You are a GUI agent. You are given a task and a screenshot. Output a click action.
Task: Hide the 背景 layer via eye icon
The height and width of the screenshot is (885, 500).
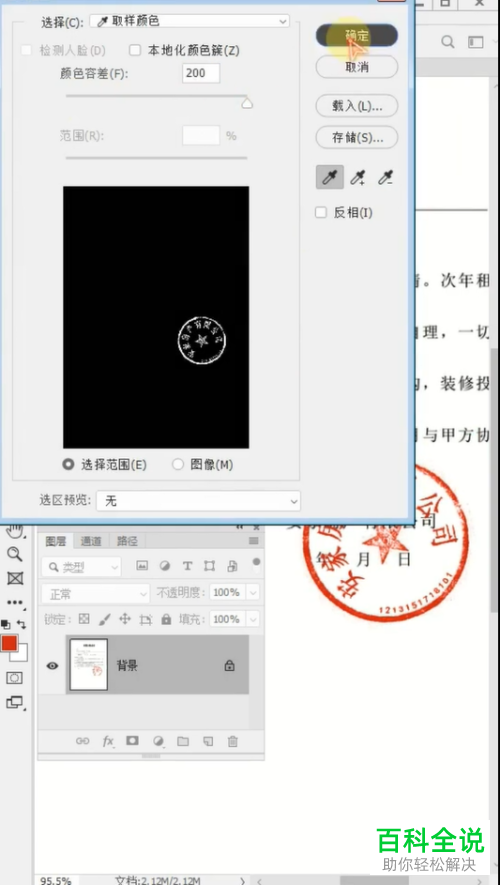52,666
